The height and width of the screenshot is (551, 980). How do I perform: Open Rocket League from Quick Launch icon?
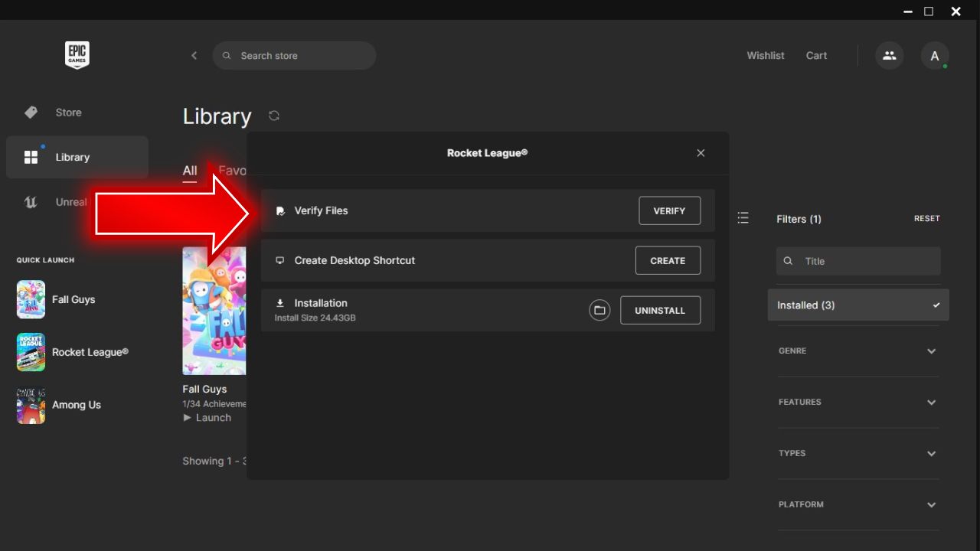click(30, 352)
